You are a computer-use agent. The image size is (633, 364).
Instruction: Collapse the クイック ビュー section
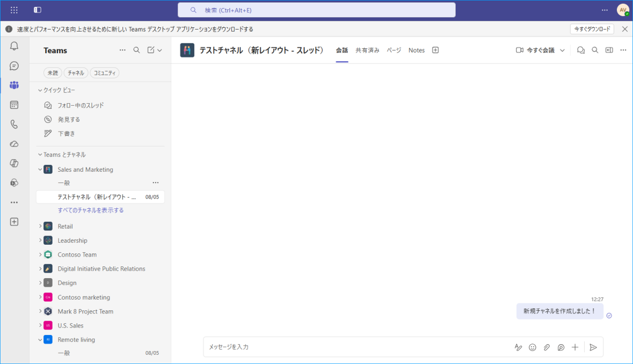pyautogui.click(x=40, y=90)
